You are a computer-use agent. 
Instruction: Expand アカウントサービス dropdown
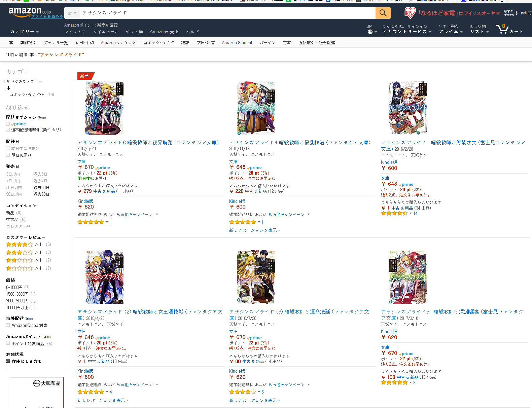(407, 32)
